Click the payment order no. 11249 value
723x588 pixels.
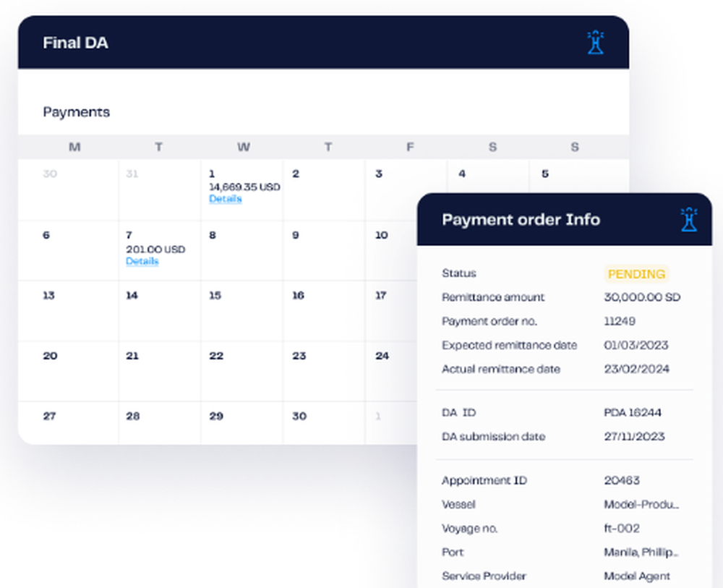620,321
